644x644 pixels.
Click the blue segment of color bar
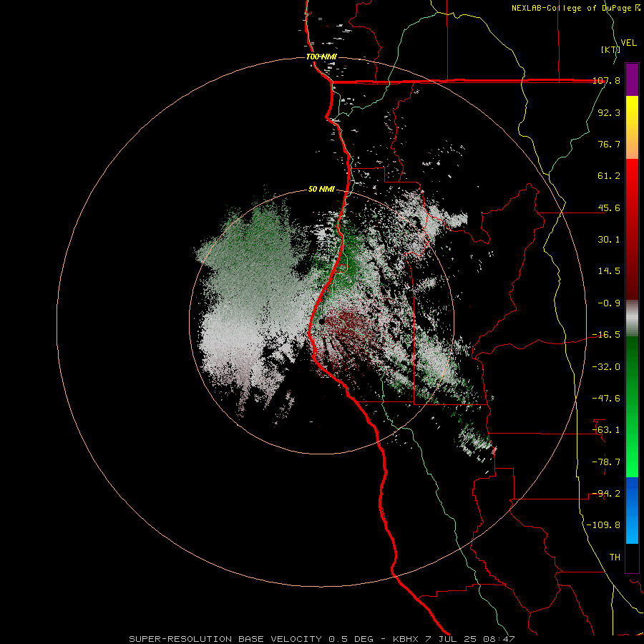pos(632,510)
